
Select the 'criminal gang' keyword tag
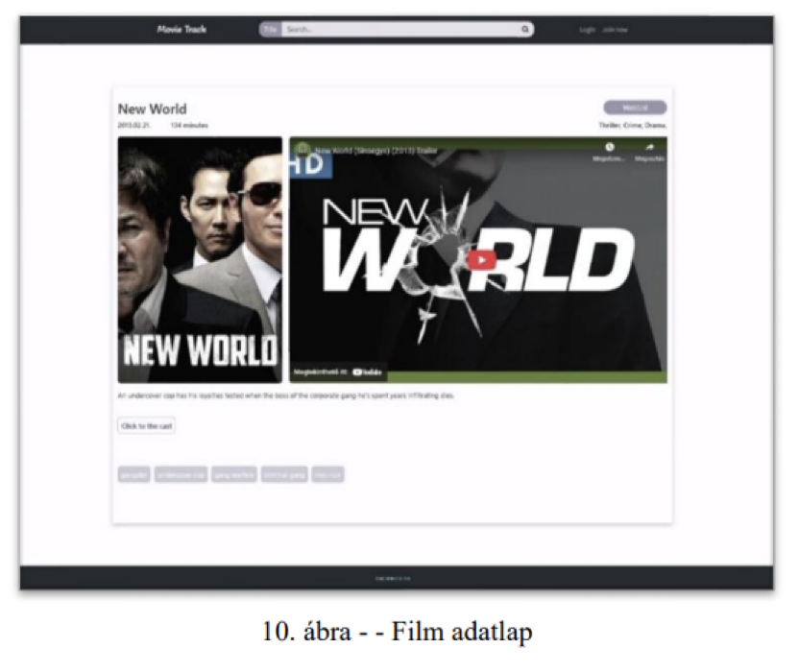pyautogui.click(x=284, y=474)
